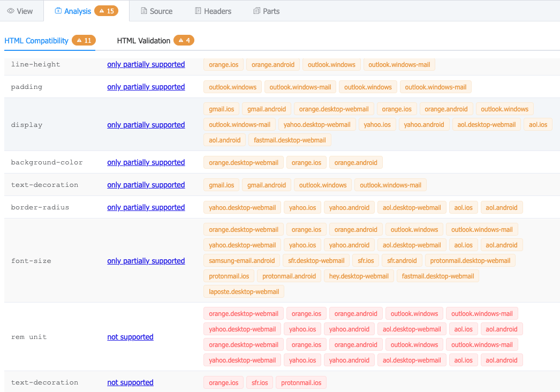Click orange.ios tag in line-height row

[224, 65]
